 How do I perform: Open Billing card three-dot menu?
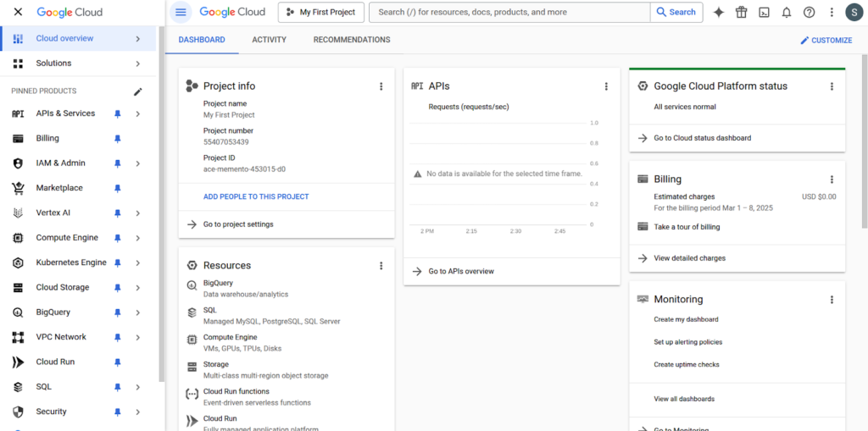[x=832, y=180]
